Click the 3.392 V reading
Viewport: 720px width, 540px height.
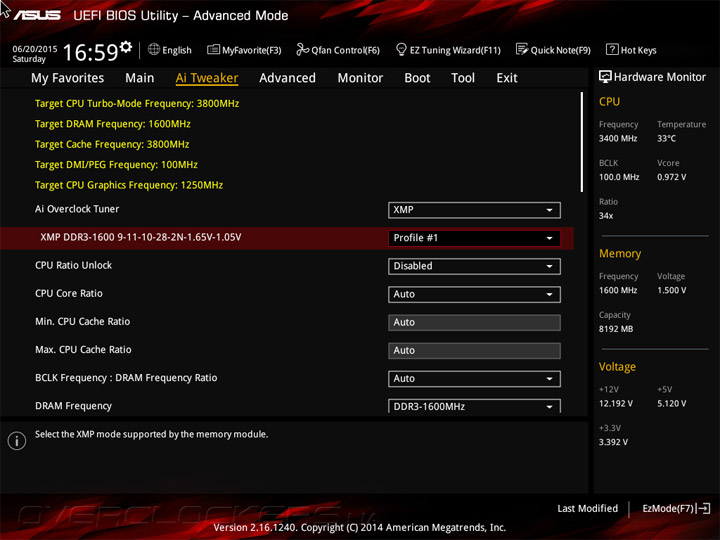(613, 442)
